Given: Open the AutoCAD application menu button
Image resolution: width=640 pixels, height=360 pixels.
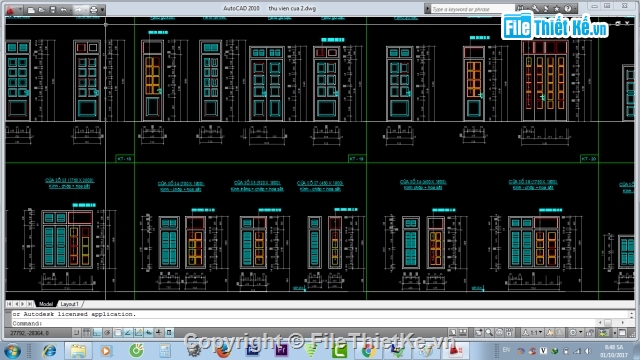Looking at the screenshot, I should (x=11, y=9).
